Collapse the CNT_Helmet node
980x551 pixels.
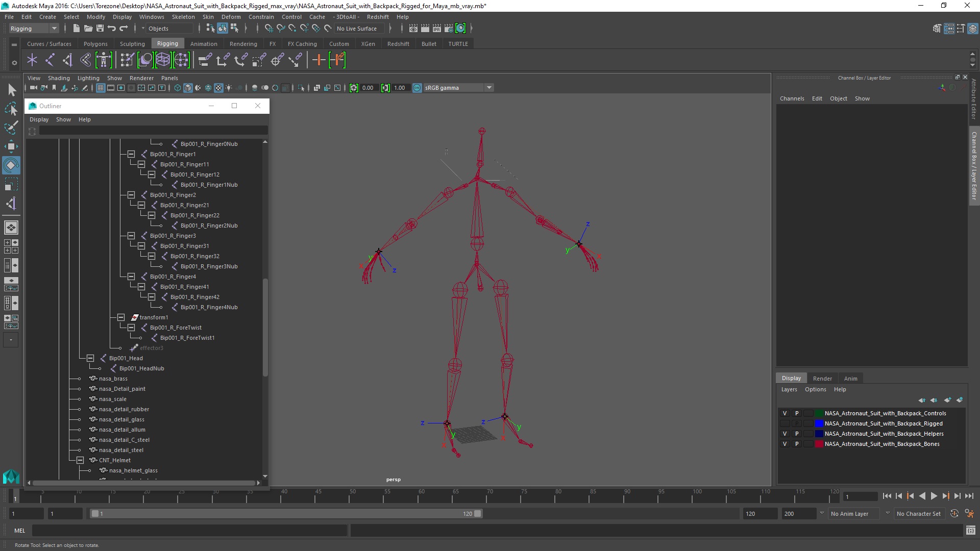coord(80,460)
